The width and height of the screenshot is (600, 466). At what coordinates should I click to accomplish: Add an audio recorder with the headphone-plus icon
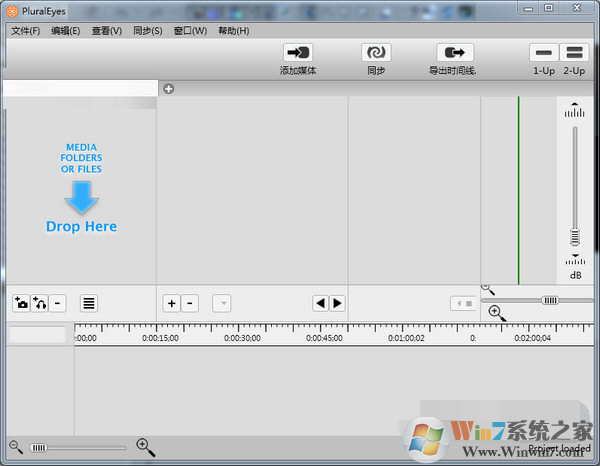(39, 303)
